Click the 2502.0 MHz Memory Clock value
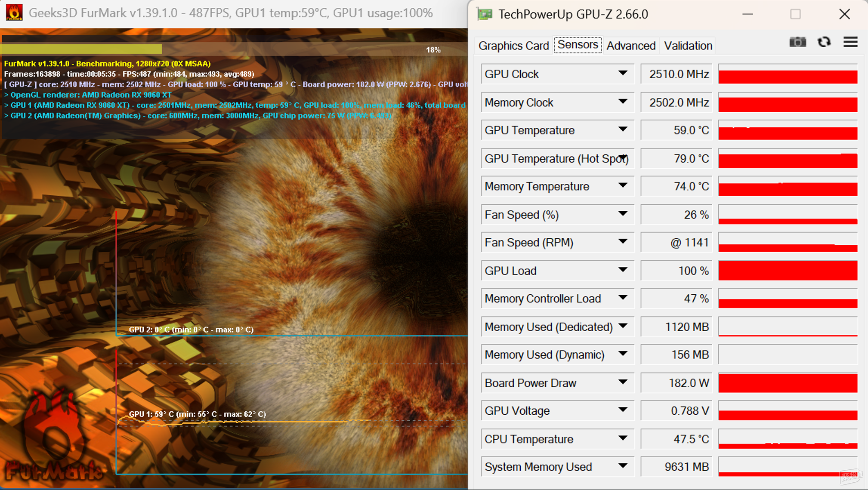The image size is (868, 490). [676, 102]
